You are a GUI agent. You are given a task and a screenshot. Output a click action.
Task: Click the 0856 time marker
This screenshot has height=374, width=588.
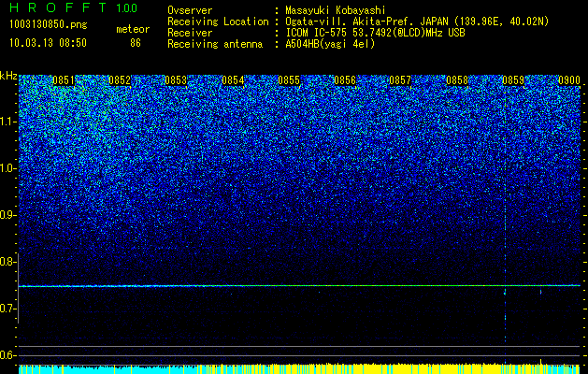pos(345,80)
